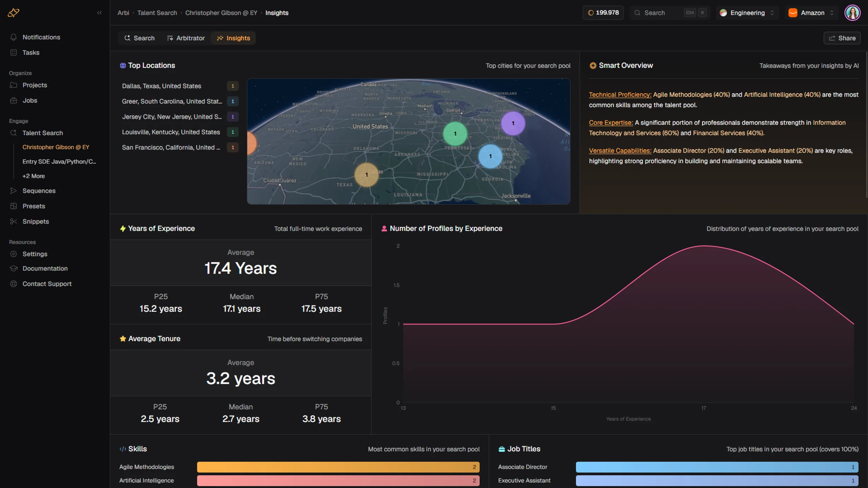Select Christopher Gibson @ EY search
The height and width of the screenshot is (488, 868).
[x=56, y=147]
